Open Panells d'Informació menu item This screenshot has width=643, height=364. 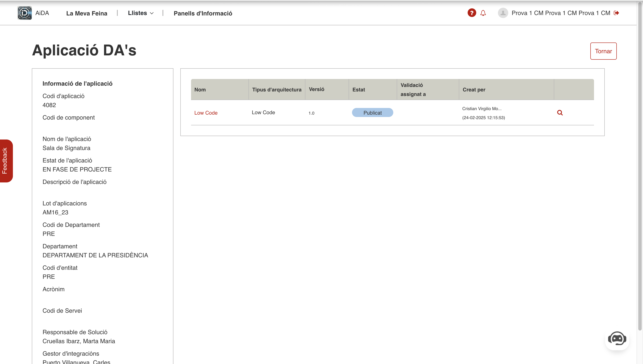click(x=203, y=13)
